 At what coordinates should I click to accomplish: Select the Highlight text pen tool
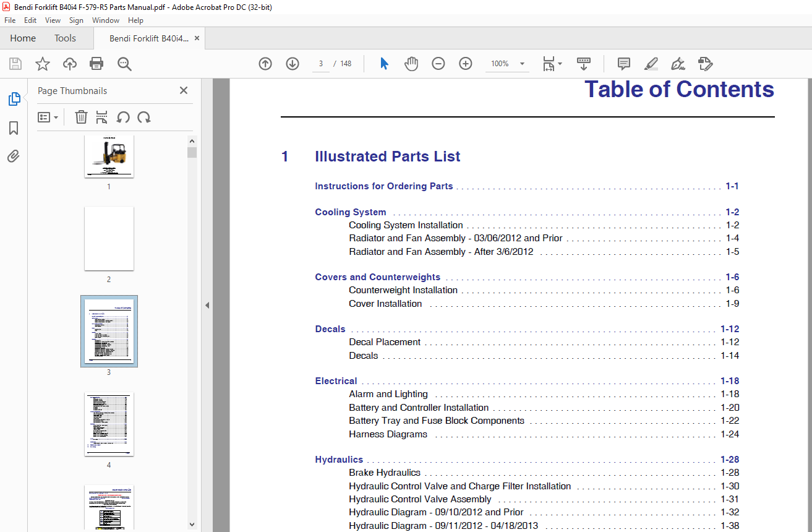(651, 64)
